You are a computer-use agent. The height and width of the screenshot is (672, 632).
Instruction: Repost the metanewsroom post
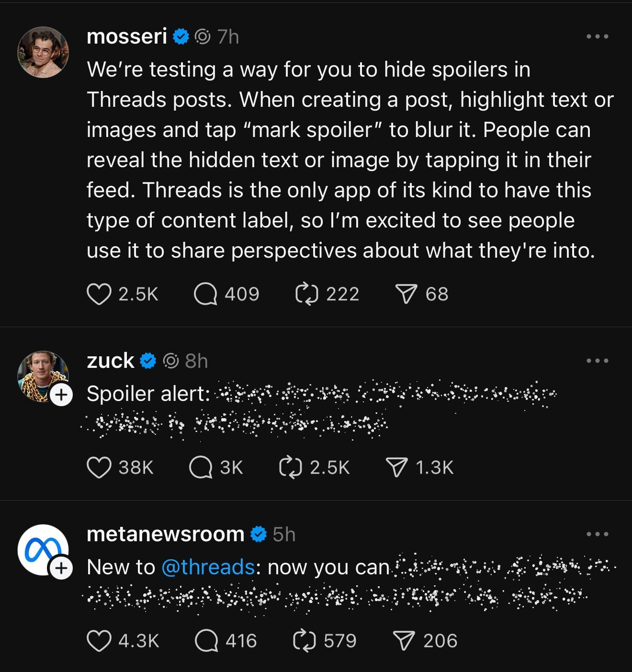(305, 641)
